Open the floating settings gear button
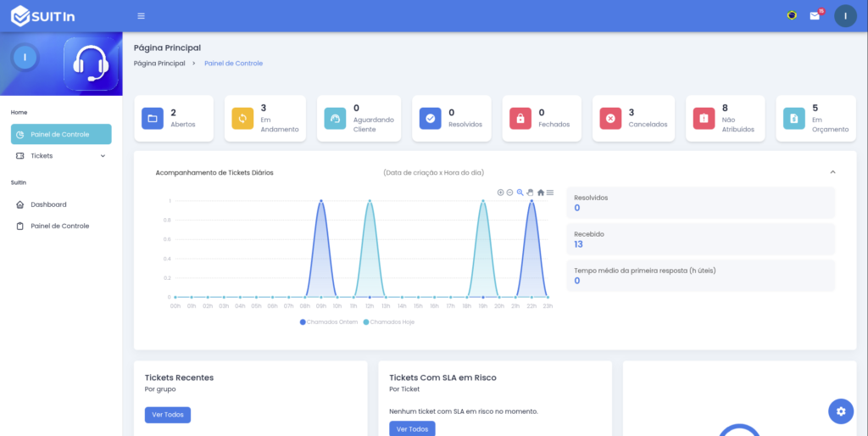 (840, 411)
